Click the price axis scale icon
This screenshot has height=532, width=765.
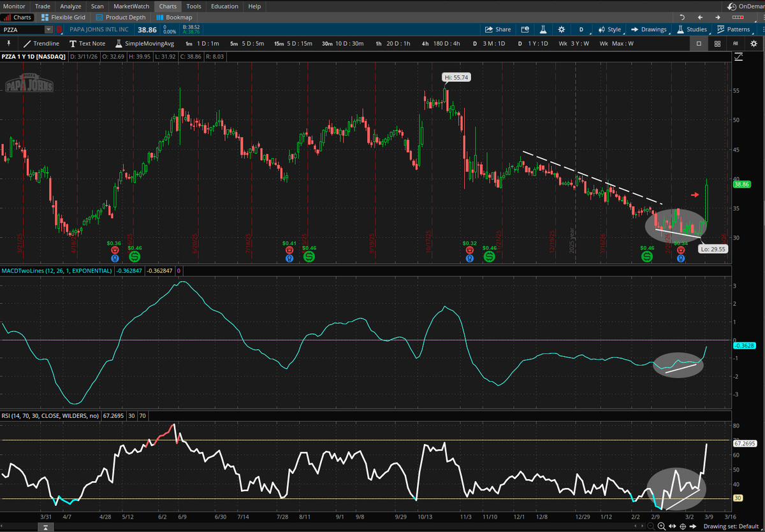(x=739, y=57)
